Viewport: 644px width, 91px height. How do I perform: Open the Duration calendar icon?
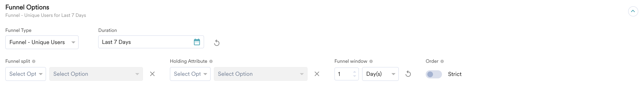pos(197,42)
